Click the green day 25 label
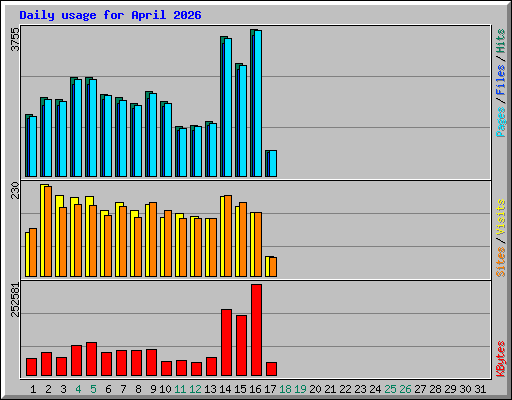 (x=390, y=389)
